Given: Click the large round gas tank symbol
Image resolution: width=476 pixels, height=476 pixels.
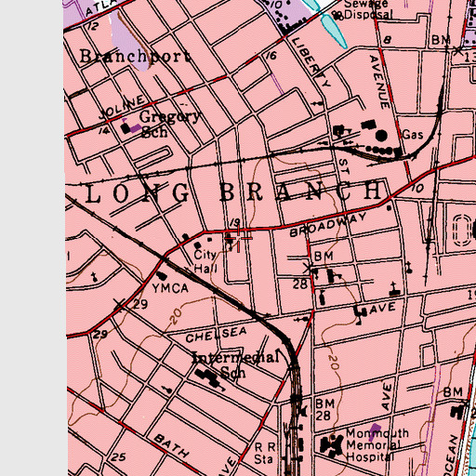Looking at the screenshot, I should [x=381, y=136].
